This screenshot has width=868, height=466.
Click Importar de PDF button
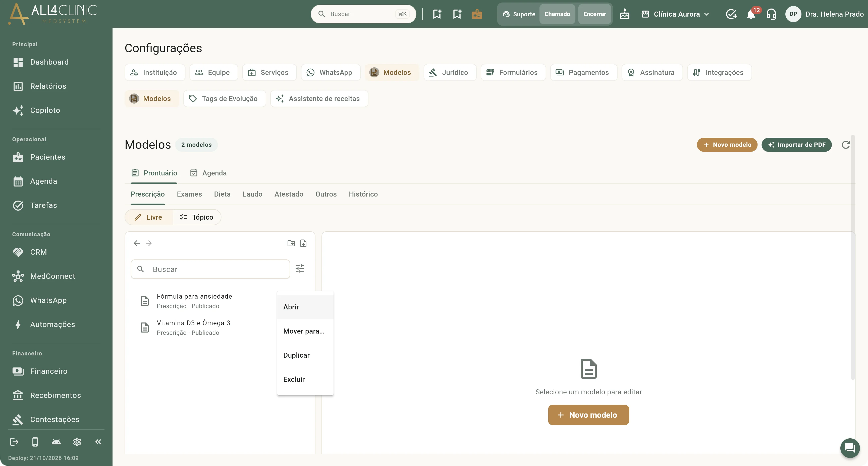(x=797, y=145)
